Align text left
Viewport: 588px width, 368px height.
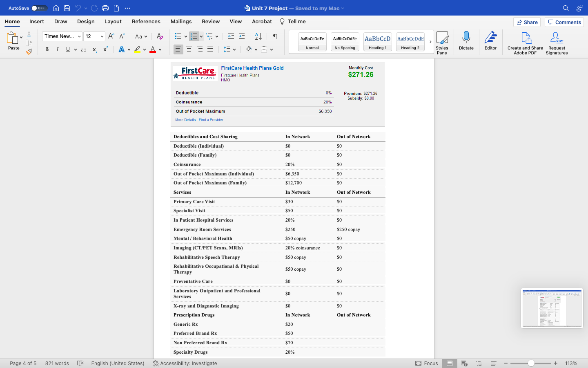point(178,49)
